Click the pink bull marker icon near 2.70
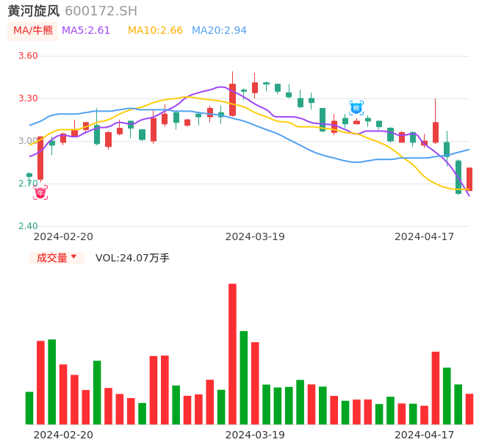This screenshot has height=445, width=504. tap(40, 192)
